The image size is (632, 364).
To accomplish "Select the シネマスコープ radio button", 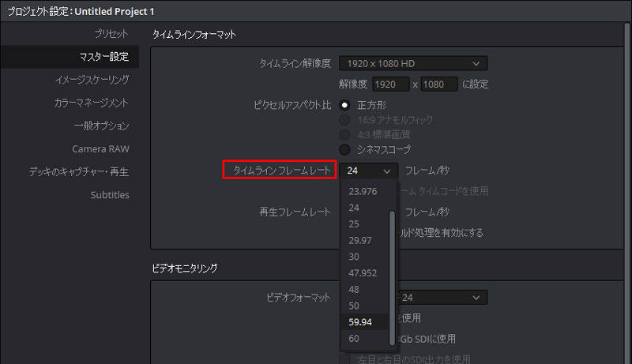I will coord(344,150).
